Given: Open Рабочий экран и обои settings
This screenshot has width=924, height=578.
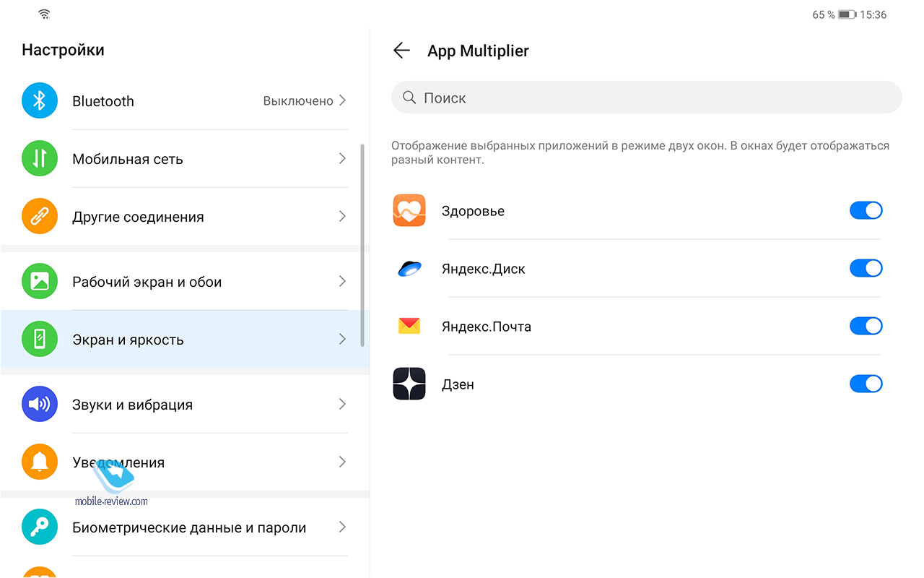Looking at the screenshot, I should coord(184,281).
